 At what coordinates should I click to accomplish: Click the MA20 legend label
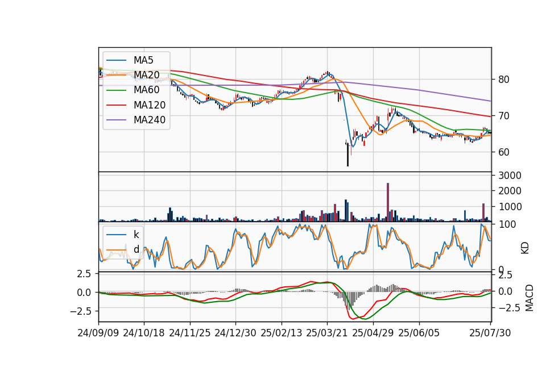[146, 75]
